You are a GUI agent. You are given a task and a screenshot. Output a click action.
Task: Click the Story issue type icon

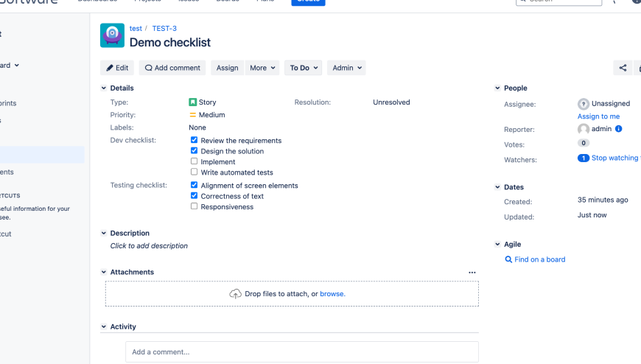(x=193, y=102)
